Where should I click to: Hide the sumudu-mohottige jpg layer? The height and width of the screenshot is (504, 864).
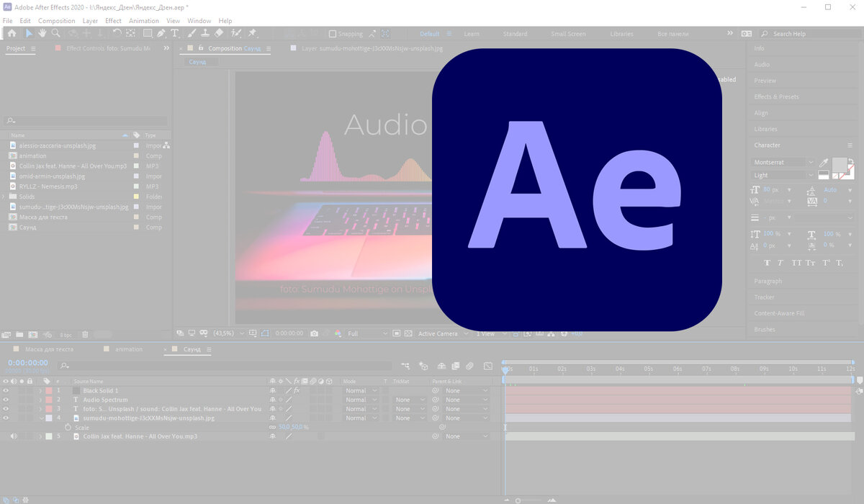pyautogui.click(x=6, y=418)
